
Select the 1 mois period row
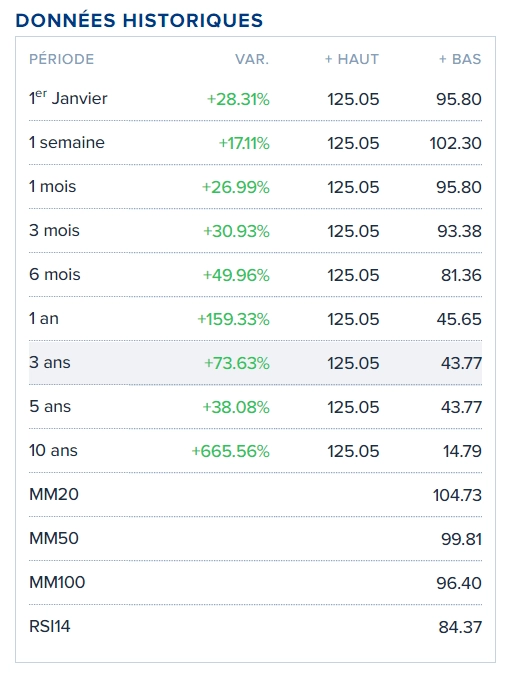click(x=255, y=187)
